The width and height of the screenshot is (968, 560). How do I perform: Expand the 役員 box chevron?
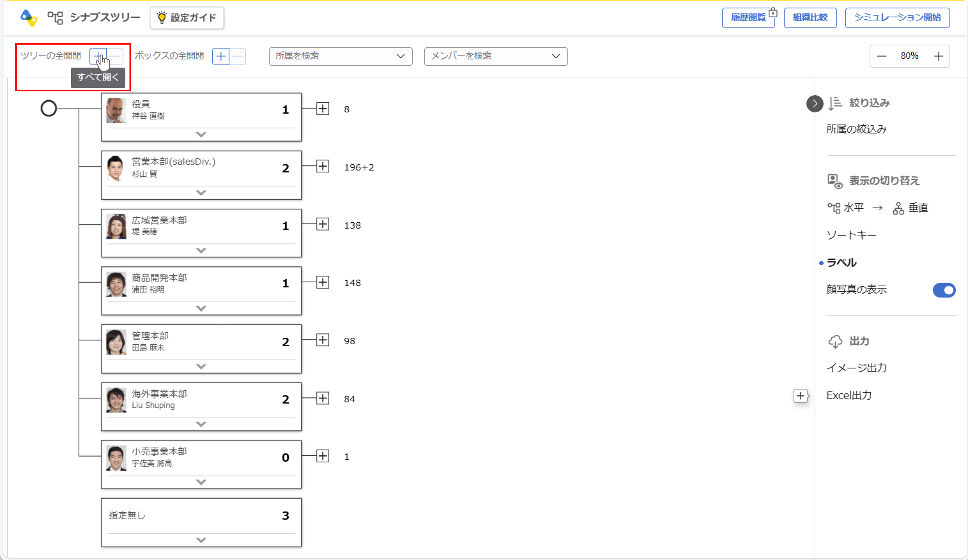pos(201,134)
